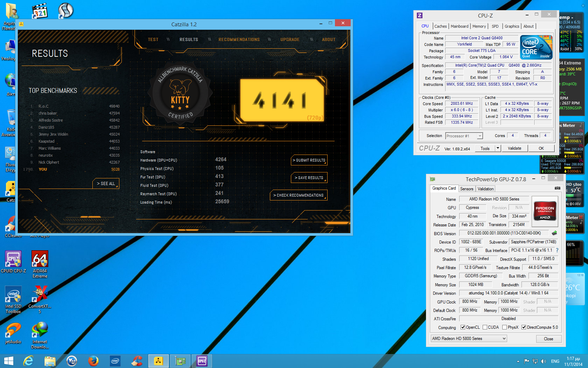Toggle the DirectCompute 5.0 checkbox
This screenshot has width=588, height=368.
[524, 327]
